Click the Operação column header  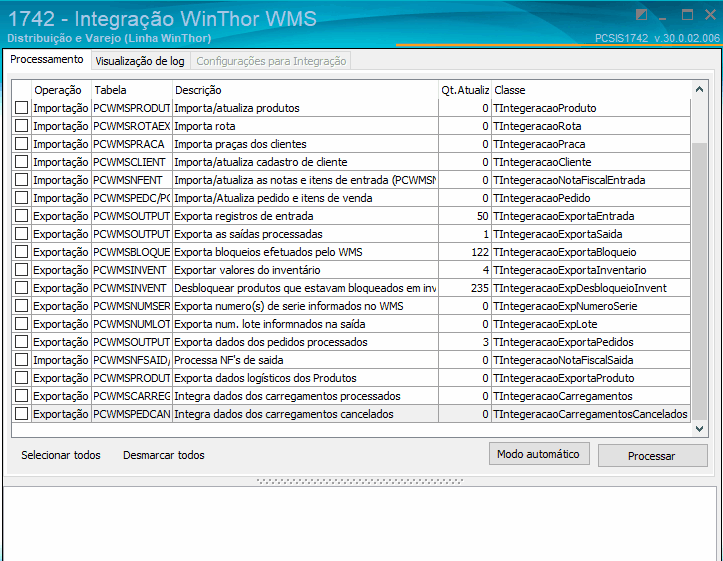(x=61, y=90)
